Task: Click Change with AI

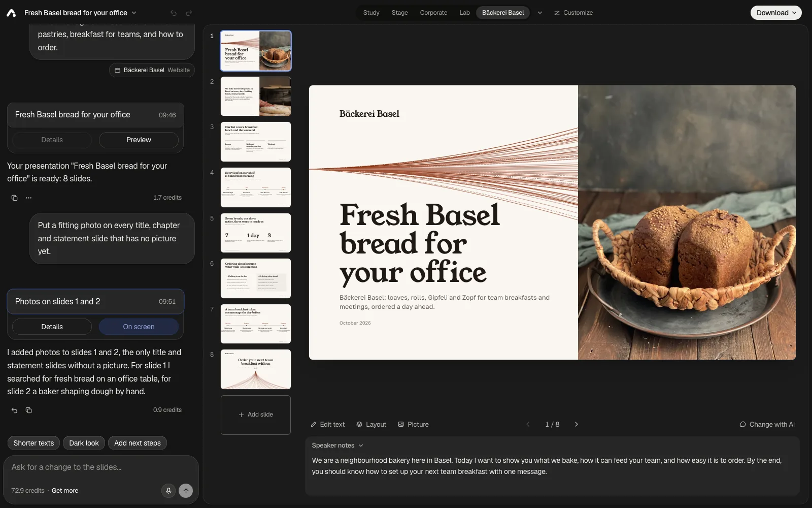Action: (767, 424)
